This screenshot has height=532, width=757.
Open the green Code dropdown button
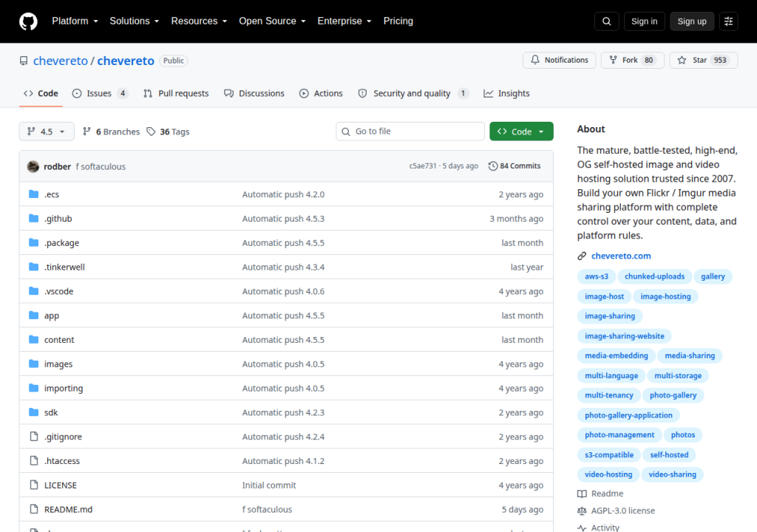click(521, 132)
